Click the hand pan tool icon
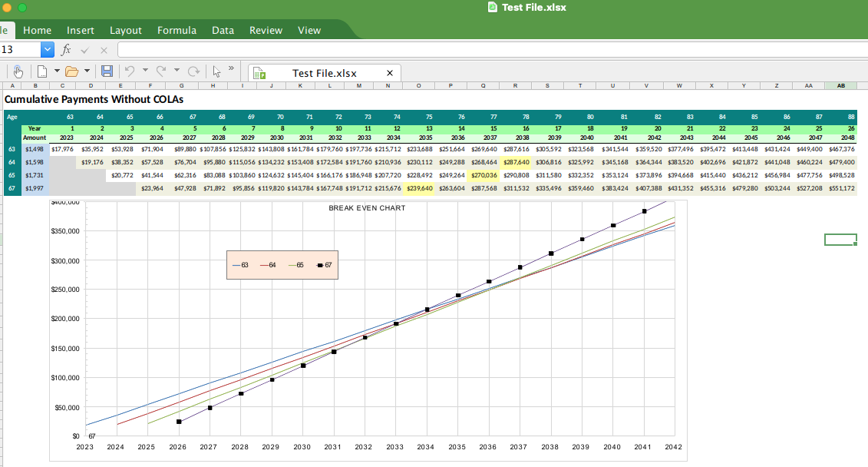868x467 pixels. (18, 71)
